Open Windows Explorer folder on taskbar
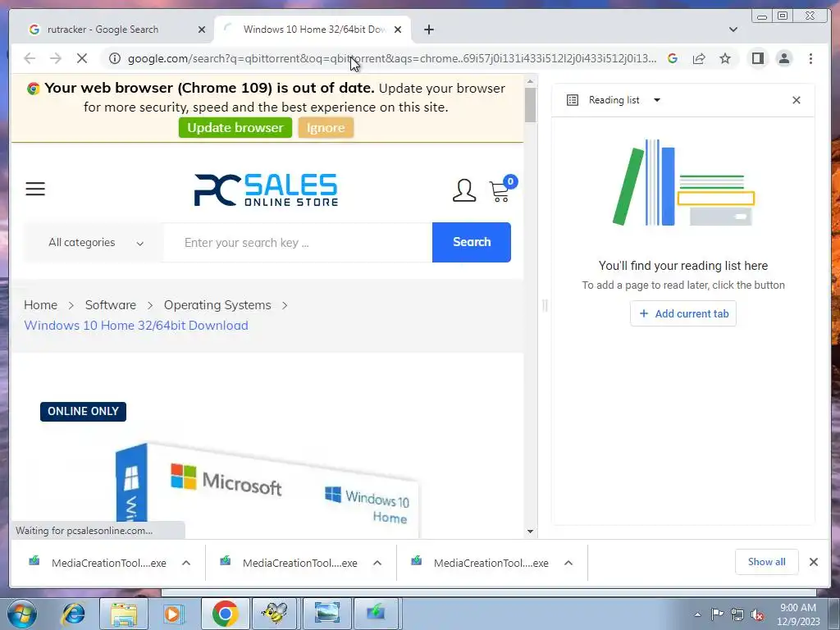This screenshot has height=630, width=840. [124, 614]
